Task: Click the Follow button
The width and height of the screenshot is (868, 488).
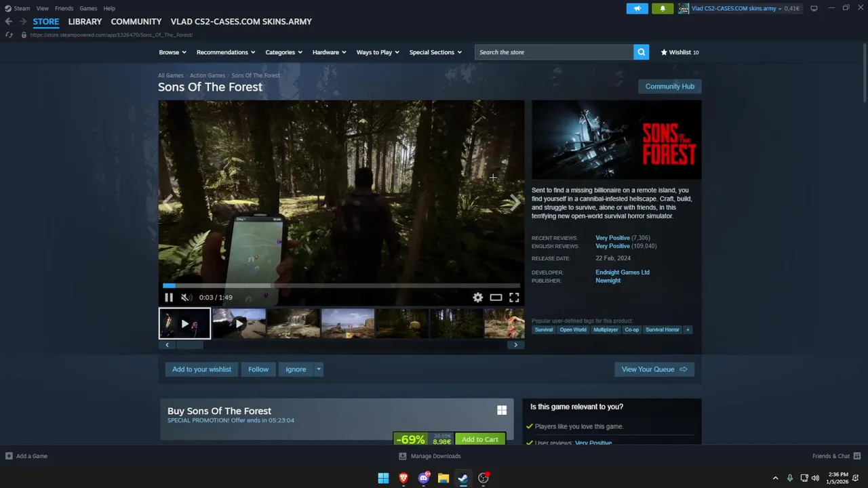Action: (258, 369)
